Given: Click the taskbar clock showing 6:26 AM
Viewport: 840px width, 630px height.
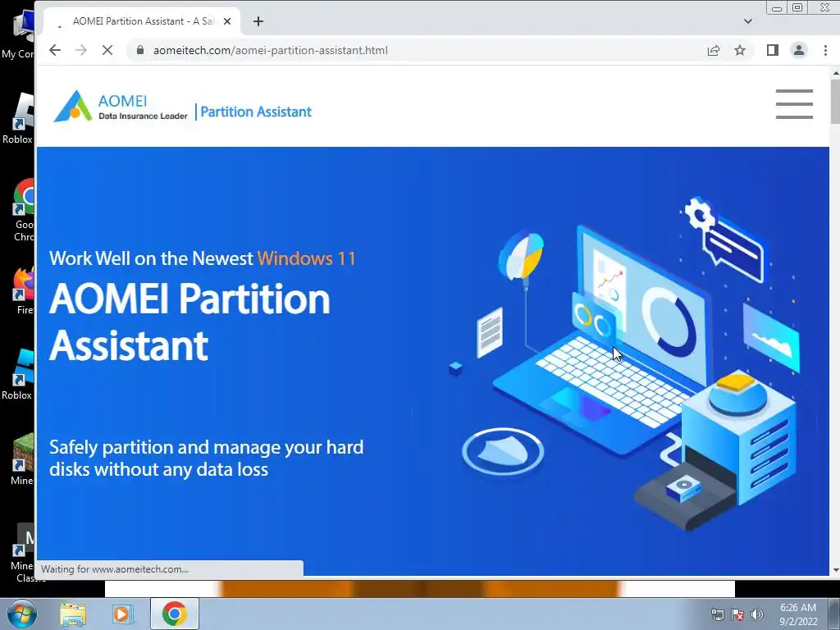Looking at the screenshot, I should click(798, 614).
